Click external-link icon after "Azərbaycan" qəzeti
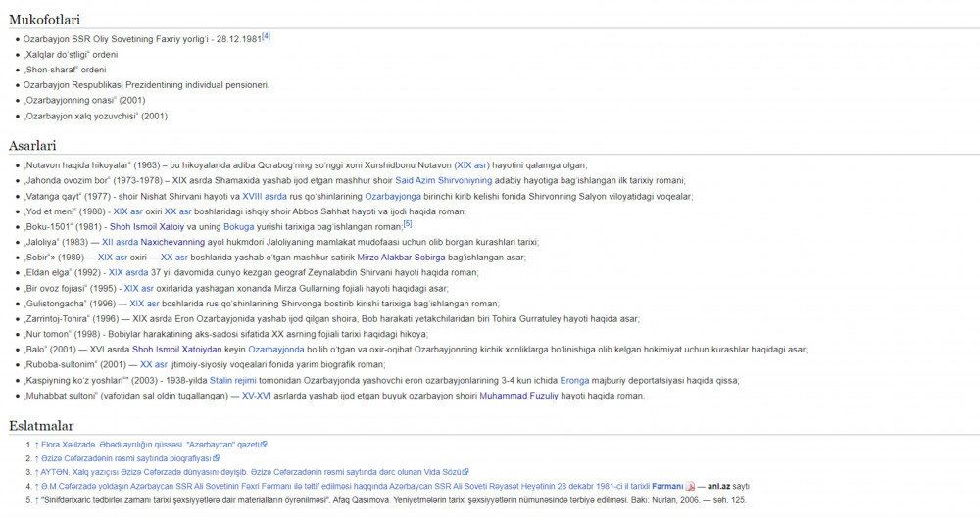Screen dimensions: 980x517 (264, 445)
